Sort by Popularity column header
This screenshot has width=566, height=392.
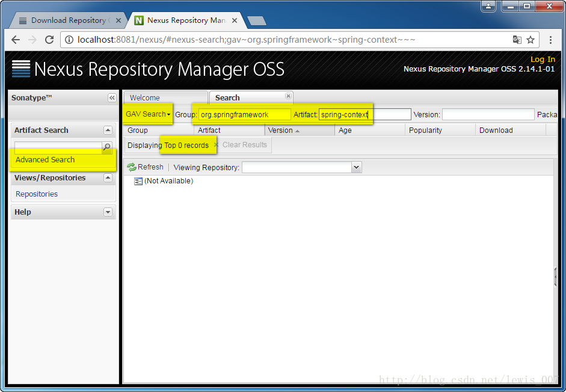coord(440,130)
